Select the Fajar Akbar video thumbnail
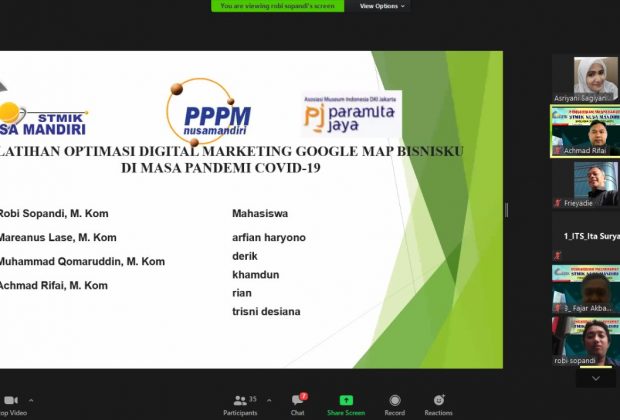 586,289
